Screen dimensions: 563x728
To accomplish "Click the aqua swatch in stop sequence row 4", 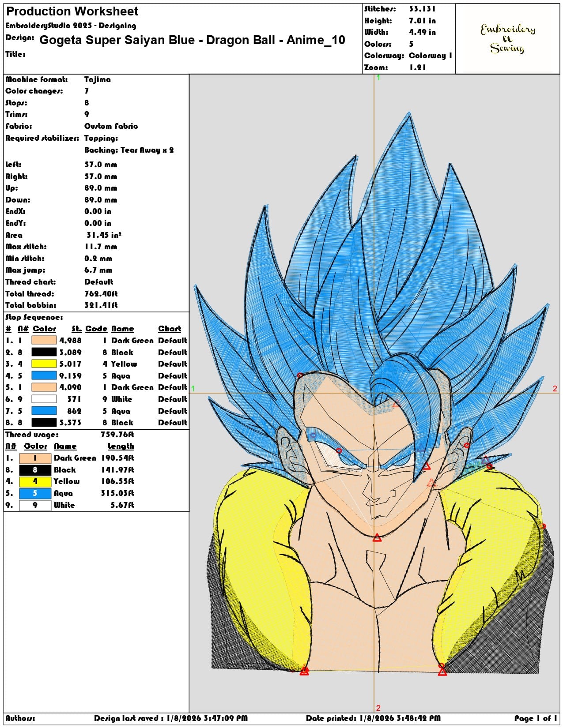I will click(44, 375).
